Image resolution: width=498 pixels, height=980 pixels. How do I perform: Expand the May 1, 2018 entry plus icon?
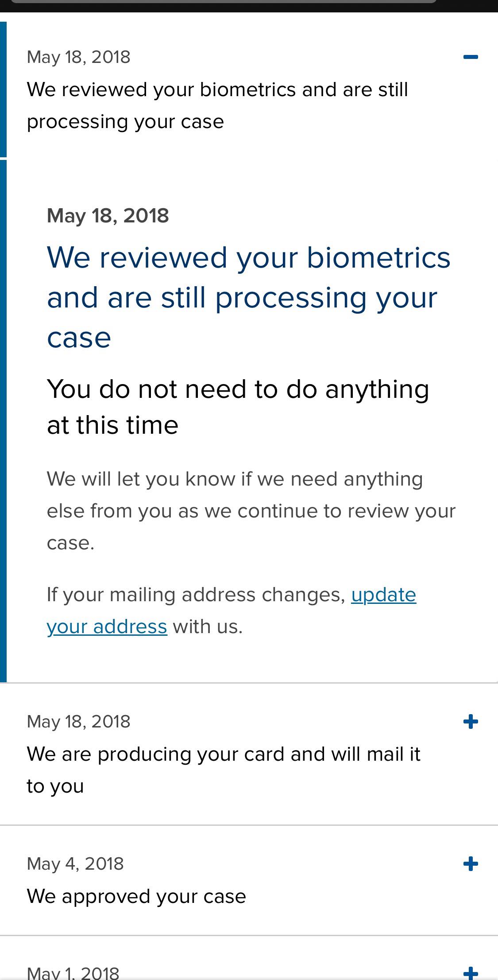point(470,974)
